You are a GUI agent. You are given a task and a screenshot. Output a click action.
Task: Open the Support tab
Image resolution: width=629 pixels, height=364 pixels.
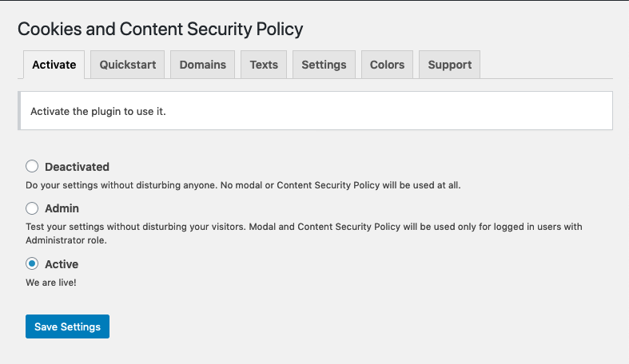[449, 65]
